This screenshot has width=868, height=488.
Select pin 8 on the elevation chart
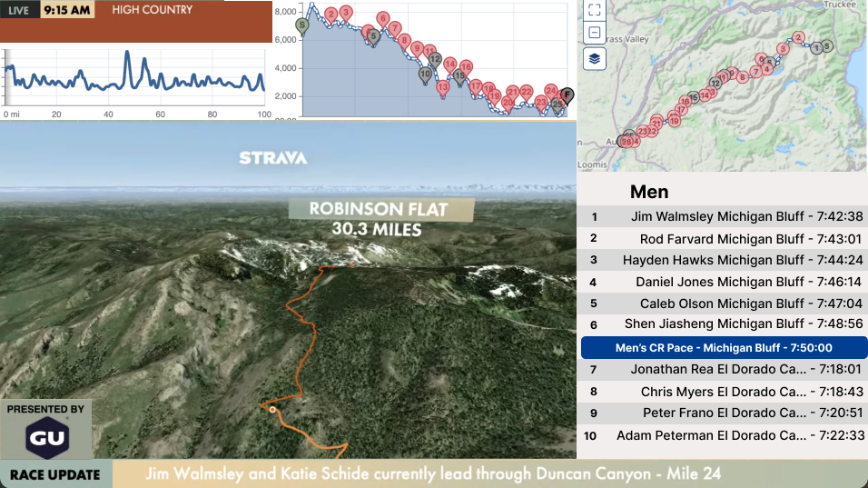point(405,41)
